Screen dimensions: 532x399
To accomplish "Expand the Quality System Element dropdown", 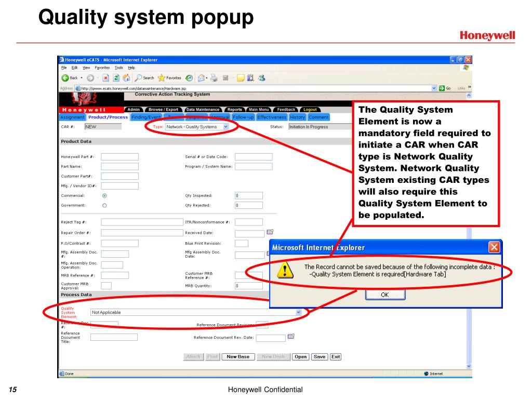I will [x=298, y=312].
